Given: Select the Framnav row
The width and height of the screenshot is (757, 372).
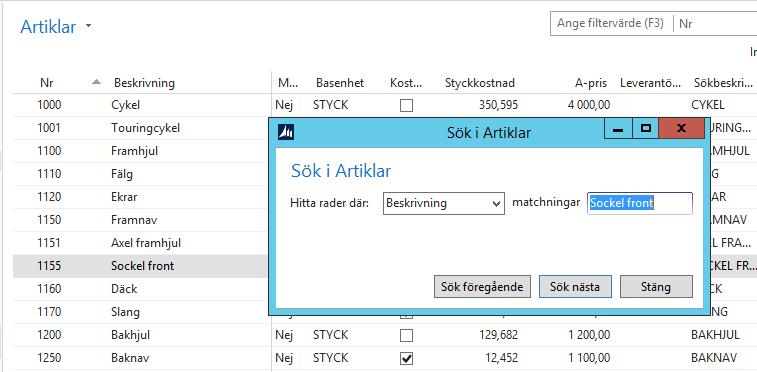Looking at the screenshot, I should point(140,220).
